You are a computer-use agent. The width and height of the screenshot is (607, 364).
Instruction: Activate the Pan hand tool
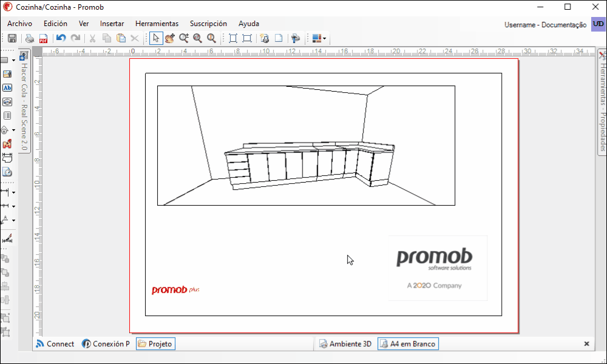[x=169, y=38]
